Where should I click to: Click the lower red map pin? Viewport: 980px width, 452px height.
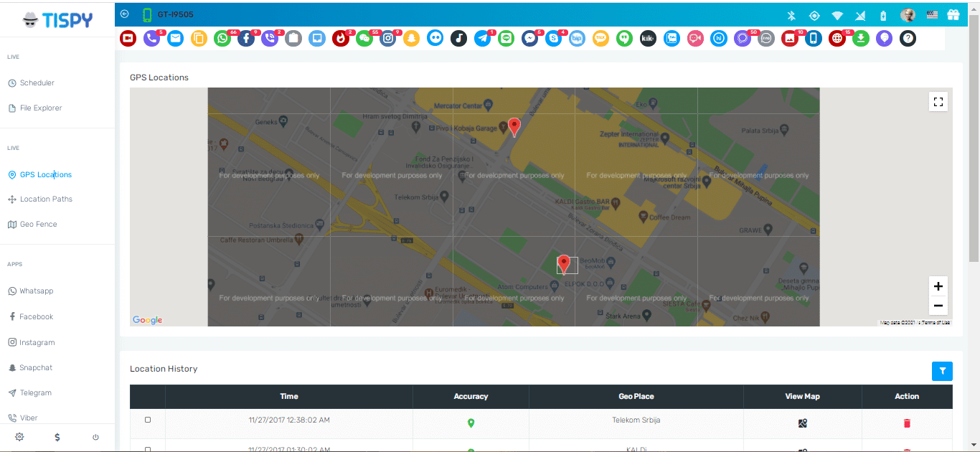click(564, 264)
